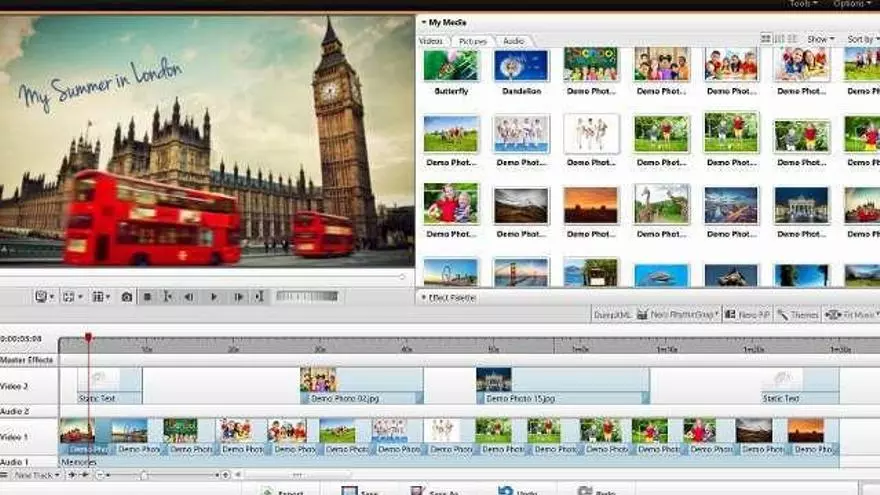Collapse the My Media panel
Screen dimensions: 880x495
click(424, 22)
